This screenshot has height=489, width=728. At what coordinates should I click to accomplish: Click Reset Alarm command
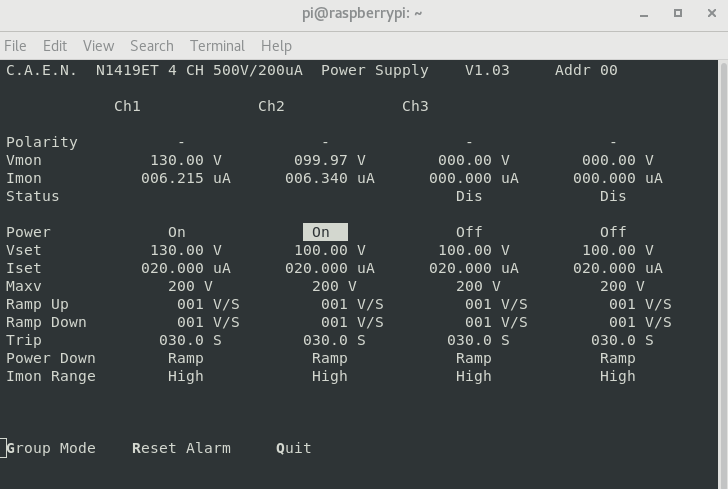point(181,448)
